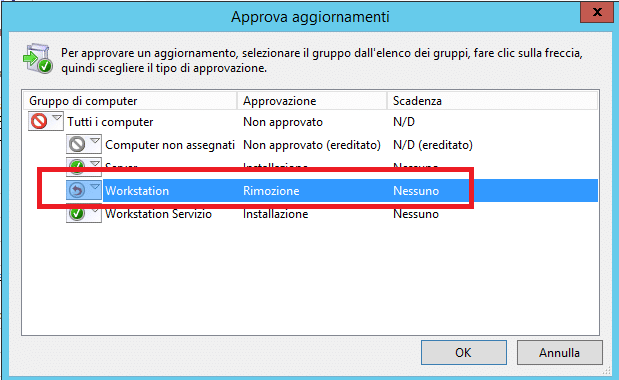Image resolution: width=619 pixels, height=380 pixels.
Task: Click the blue removal icon next to Workstation
Action: click(77, 190)
